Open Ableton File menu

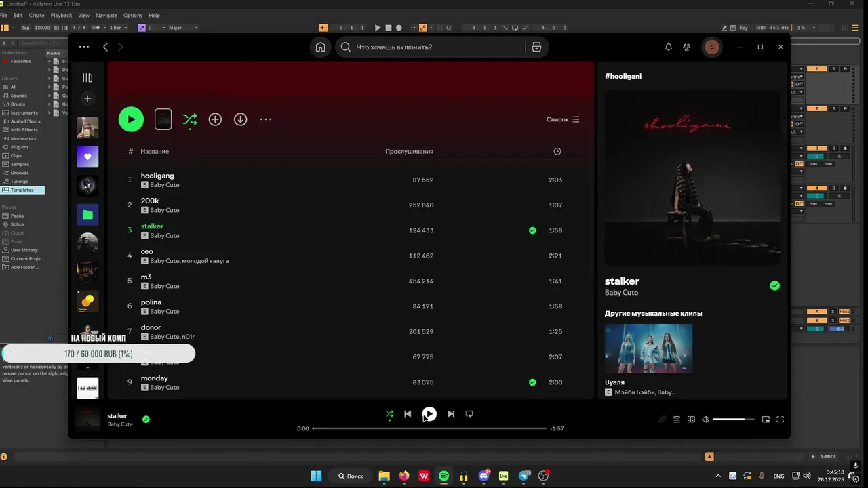4,15
